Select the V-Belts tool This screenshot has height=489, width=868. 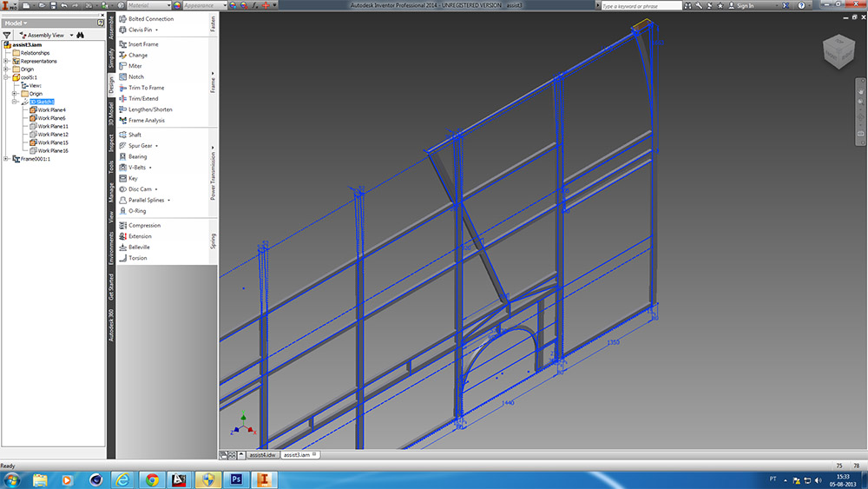pos(132,168)
